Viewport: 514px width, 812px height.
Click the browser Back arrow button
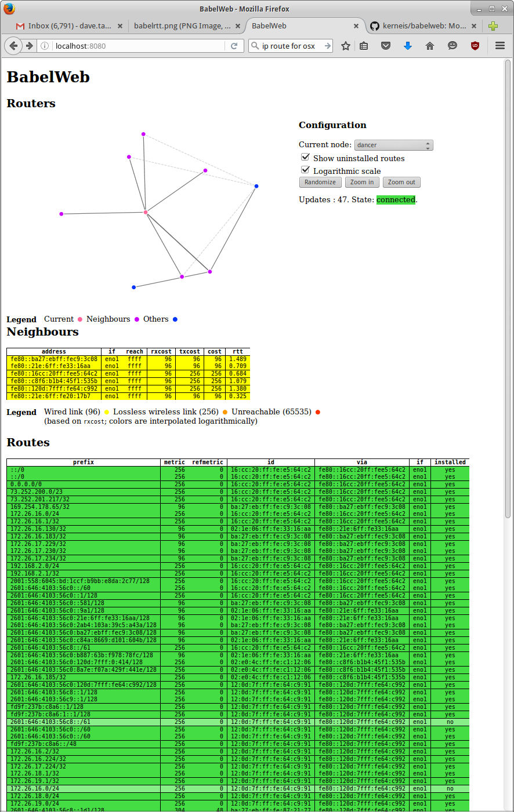point(14,46)
